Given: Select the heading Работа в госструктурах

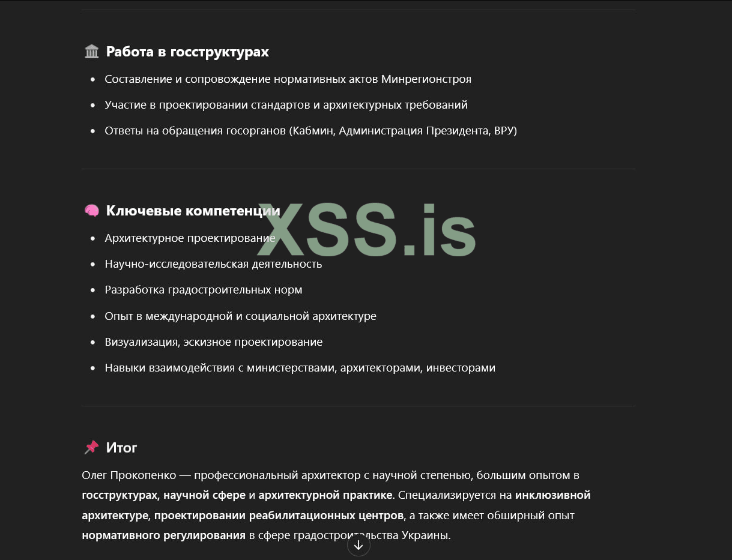Looking at the screenshot, I should click(187, 52).
